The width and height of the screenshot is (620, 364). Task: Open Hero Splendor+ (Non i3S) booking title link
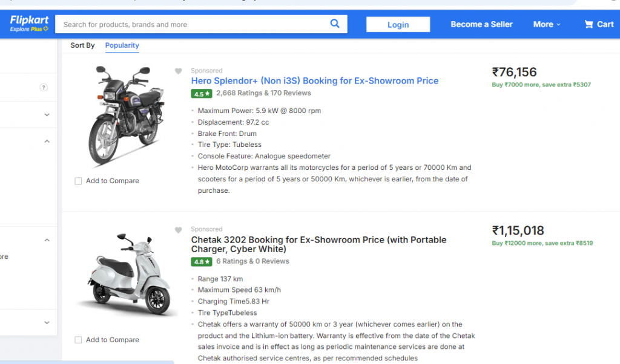(x=314, y=81)
